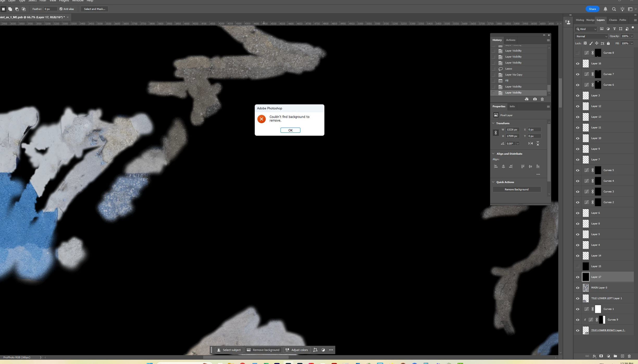Open the search magnifier in the top bar
This screenshot has height=364, width=638.
pyautogui.click(x=614, y=9)
